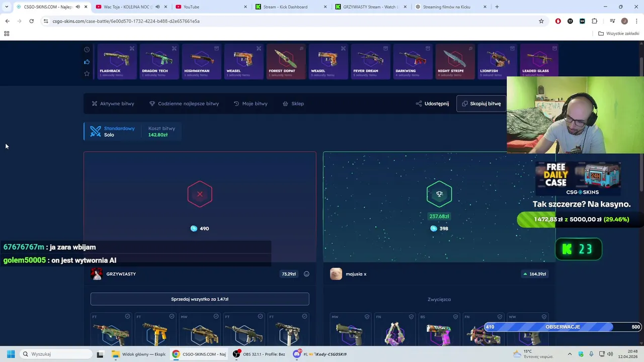Click the OBSERWACJE progress bar
Viewport: 644px width, 362px height.
tap(562, 327)
